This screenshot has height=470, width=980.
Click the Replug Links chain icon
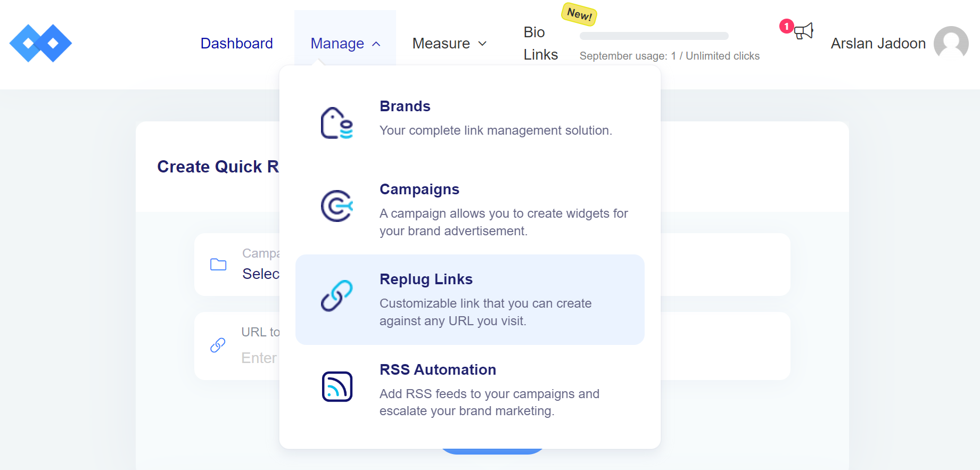[337, 296]
